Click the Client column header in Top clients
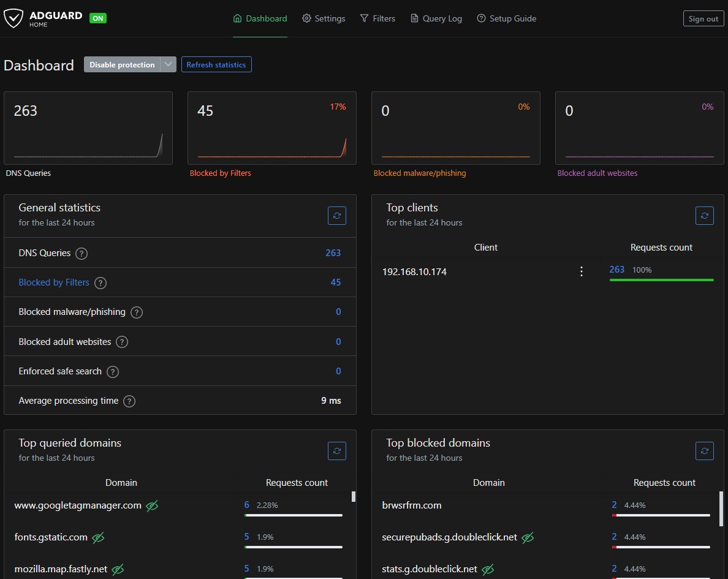The width and height of the screenshot is (728, 579). point(486,248)
